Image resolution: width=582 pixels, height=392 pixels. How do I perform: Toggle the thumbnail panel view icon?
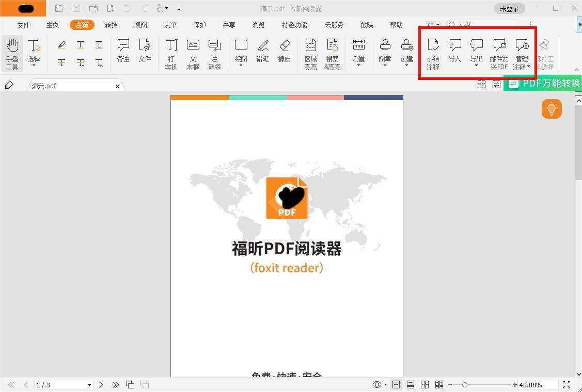coord(481,84)
